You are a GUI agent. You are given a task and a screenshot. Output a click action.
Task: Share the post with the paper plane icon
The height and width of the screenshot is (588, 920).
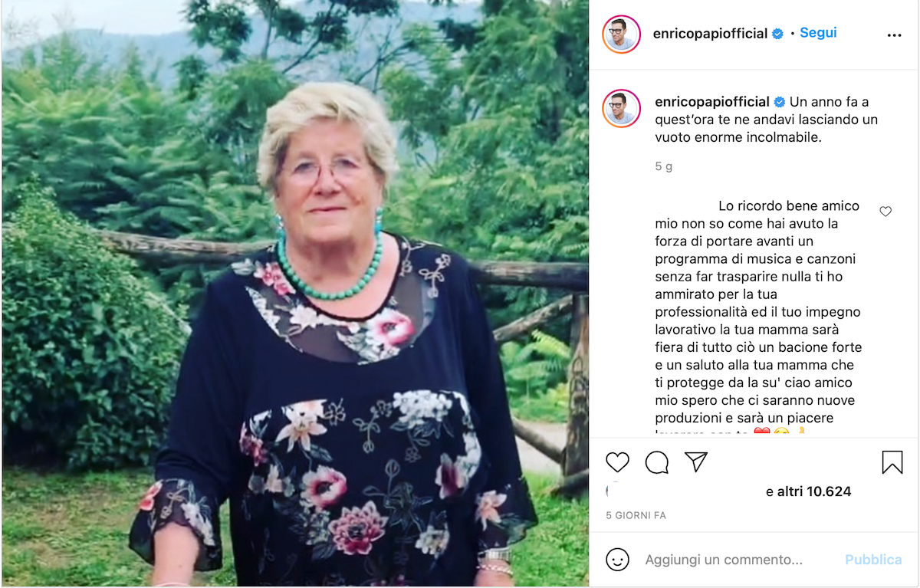696,462
